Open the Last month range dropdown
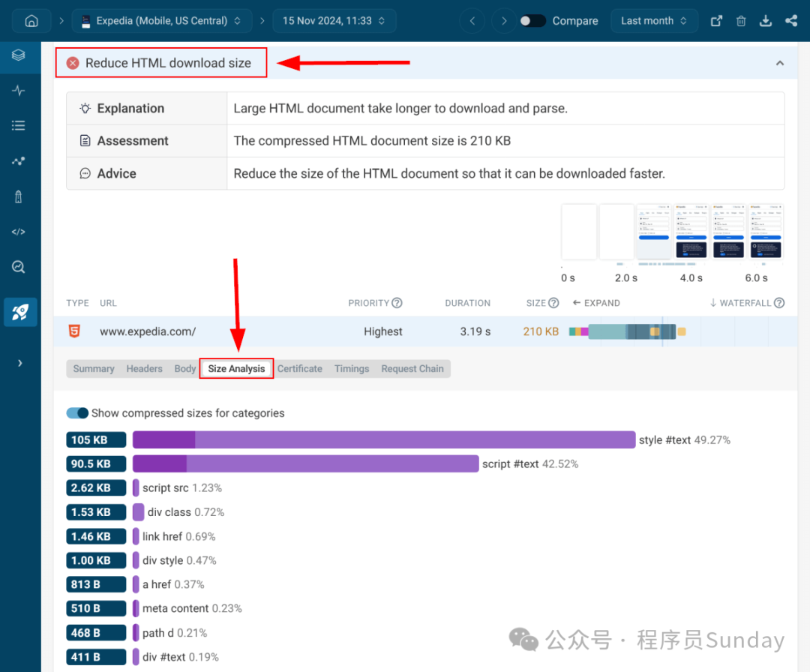810x672 pixels. (654, 21)
